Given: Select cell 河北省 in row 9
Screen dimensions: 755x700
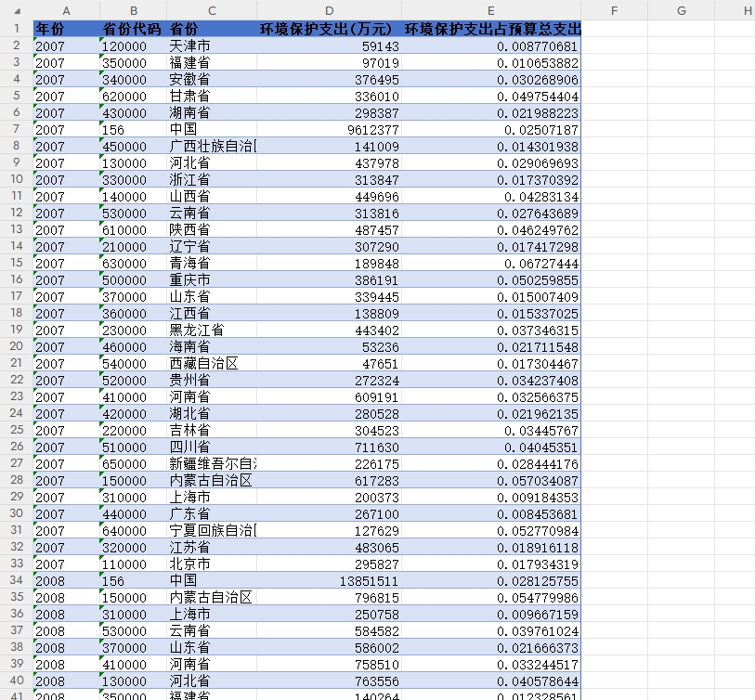Looking at the screenshot, I should coord(212,162).
